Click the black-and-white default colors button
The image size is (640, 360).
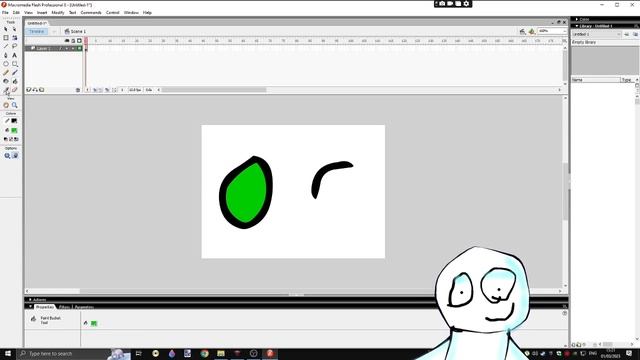pos(6,139)
